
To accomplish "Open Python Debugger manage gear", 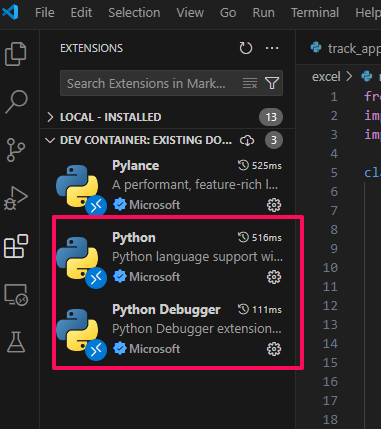I will pos(274,349).
